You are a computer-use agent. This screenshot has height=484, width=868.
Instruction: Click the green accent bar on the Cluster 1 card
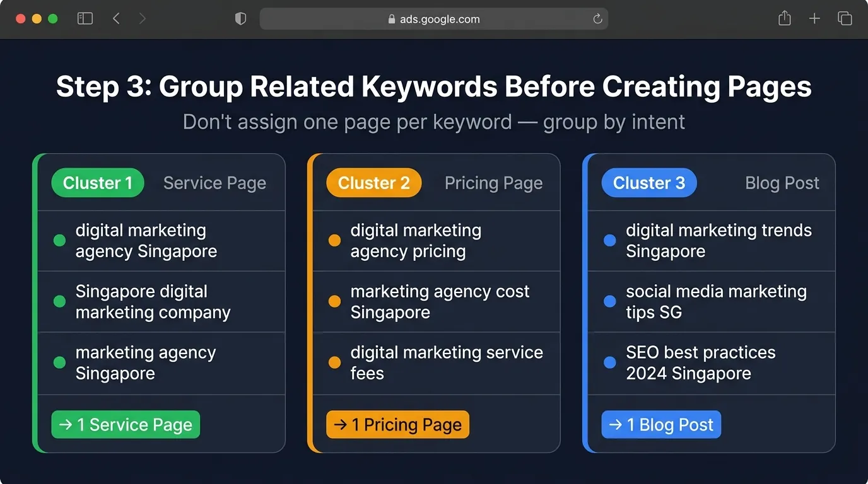coord(36,302)
